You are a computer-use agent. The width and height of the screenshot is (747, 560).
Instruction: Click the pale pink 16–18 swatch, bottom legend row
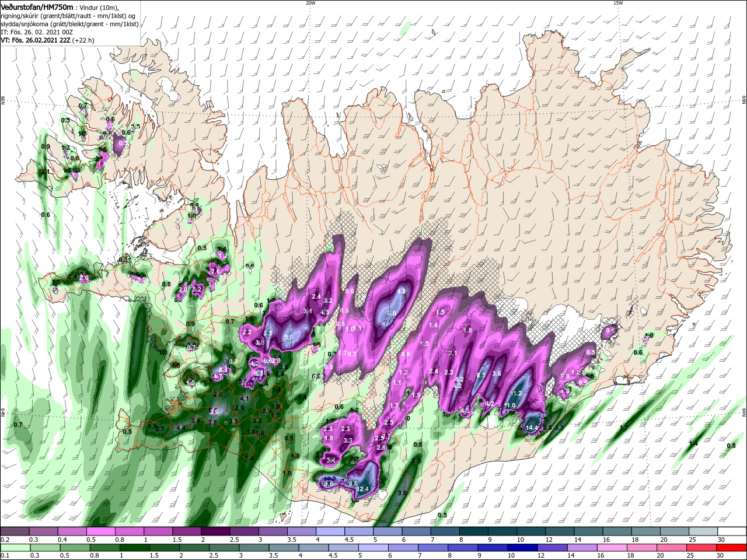tap(612, 547)
